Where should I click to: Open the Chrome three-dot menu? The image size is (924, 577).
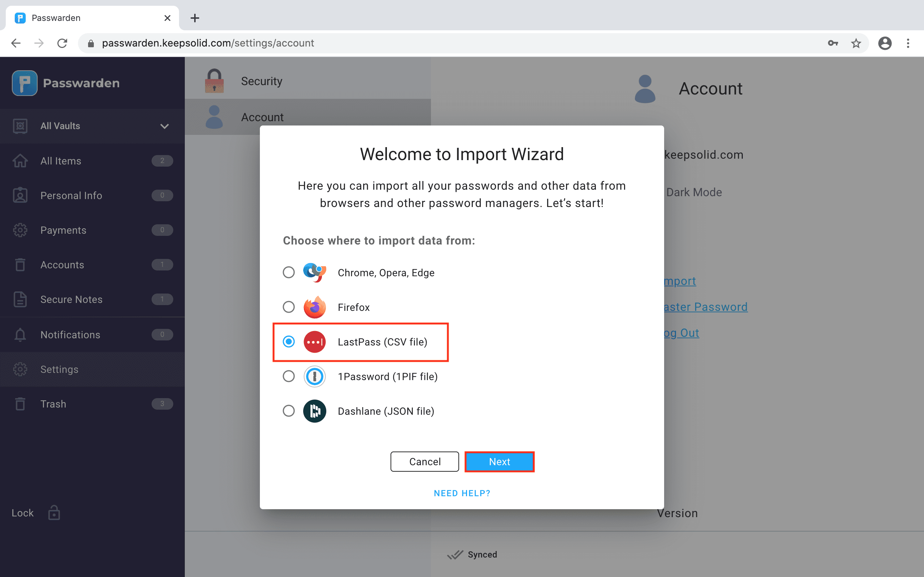click(908, 43)
